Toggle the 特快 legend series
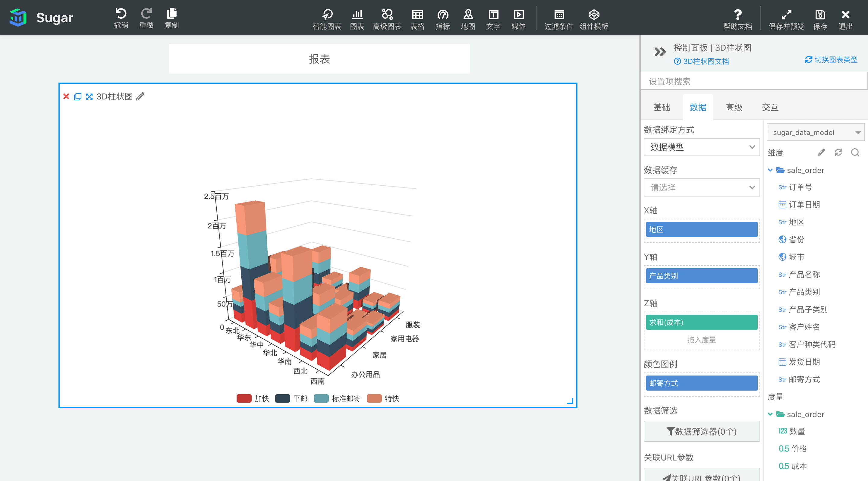 [383, 398]
